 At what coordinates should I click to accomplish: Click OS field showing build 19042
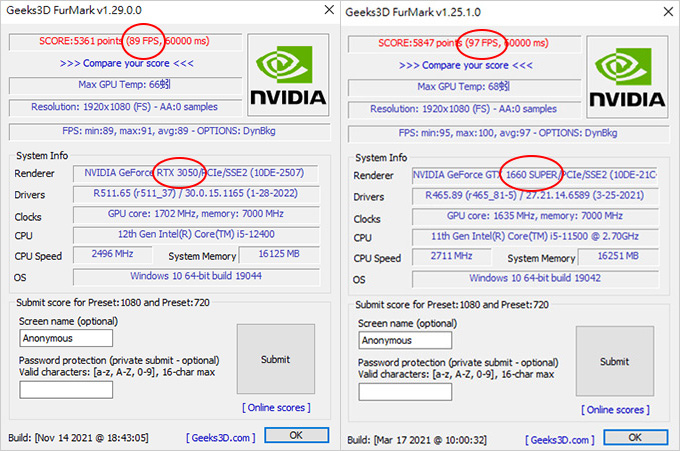[534, 279]
